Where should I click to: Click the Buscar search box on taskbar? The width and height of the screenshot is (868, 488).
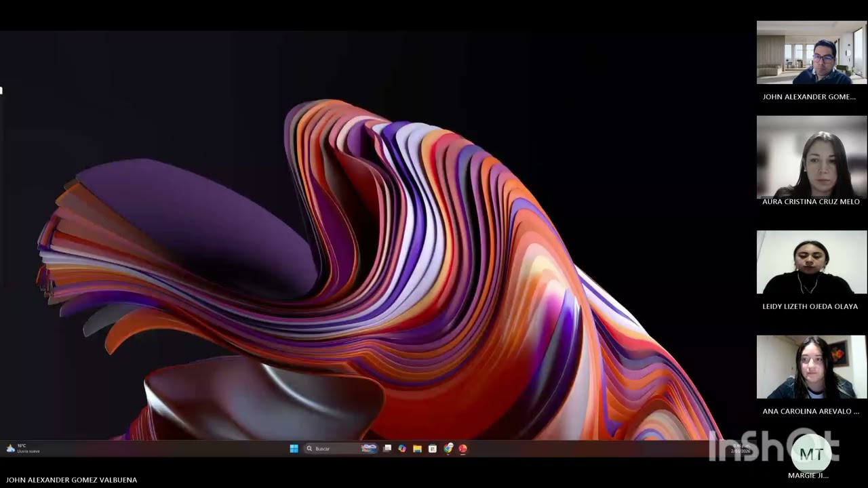pyautogui.click(x=341, y=448)
